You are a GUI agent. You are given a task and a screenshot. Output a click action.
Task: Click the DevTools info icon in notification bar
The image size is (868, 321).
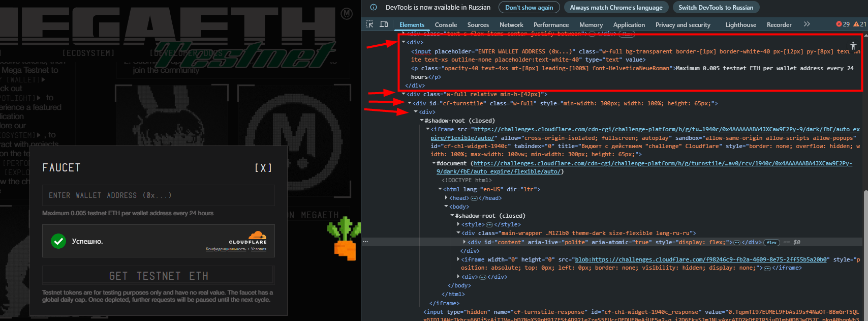[374, 7]
